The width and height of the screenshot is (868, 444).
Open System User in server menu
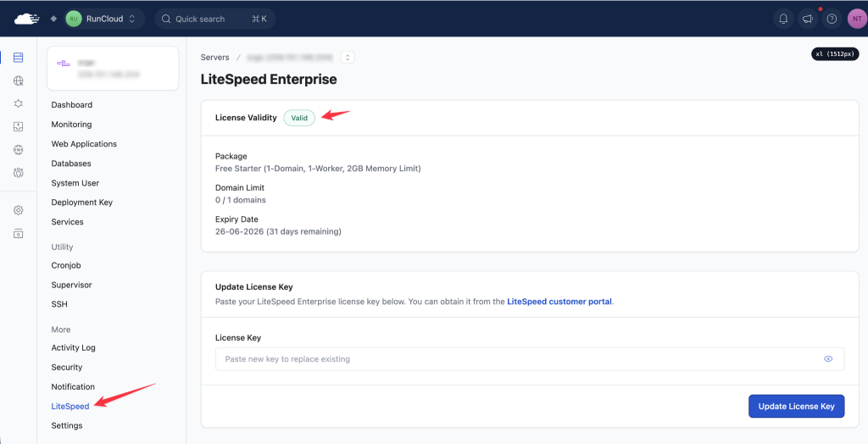[x=75, y=183]
